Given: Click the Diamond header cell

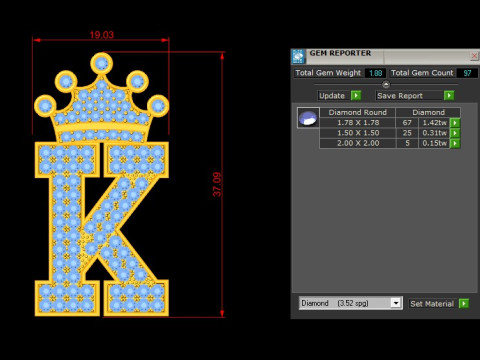Looking at the screenshot, I should point(428,112).
